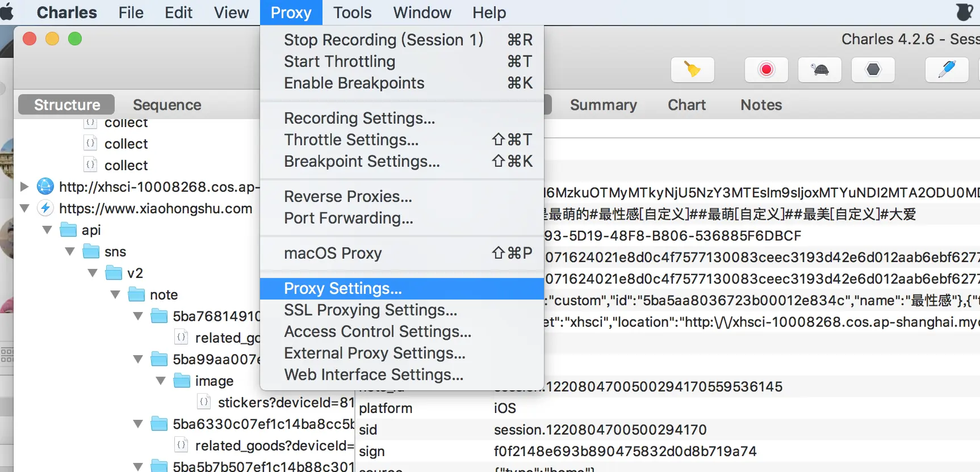The height and width of the screenshot is (472, 980).
Task: Click the image folder icon
Action: (182, 381)
